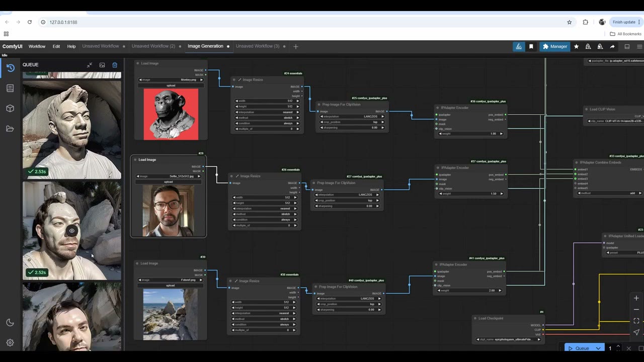Switch to Unsaved Workflow (2) tab

coord(153,46)
